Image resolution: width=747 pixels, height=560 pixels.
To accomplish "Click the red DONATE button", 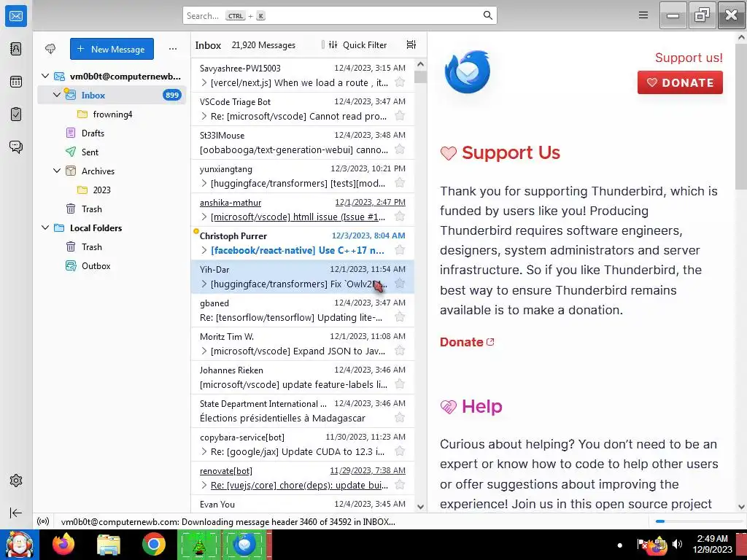I will point(680,82).
